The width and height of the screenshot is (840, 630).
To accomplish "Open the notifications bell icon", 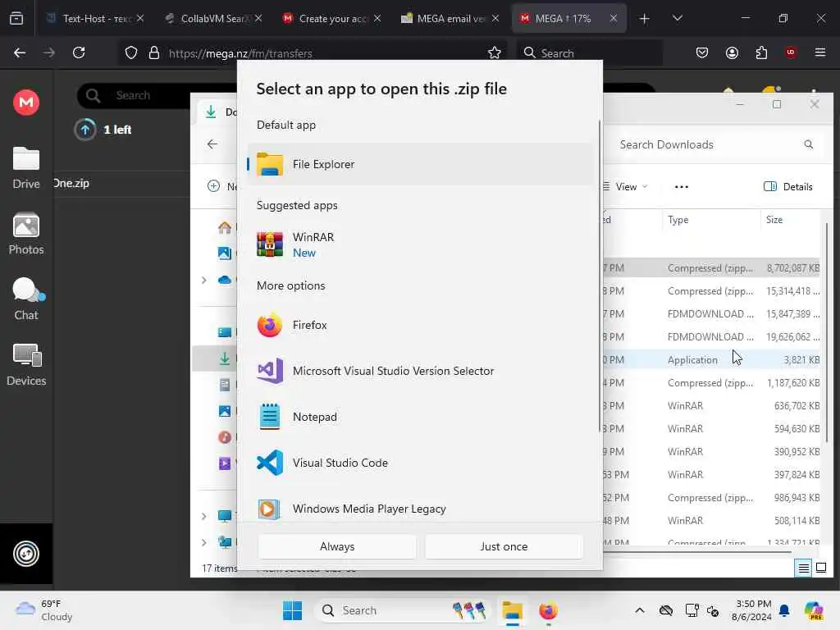I will tap(783, 610).
